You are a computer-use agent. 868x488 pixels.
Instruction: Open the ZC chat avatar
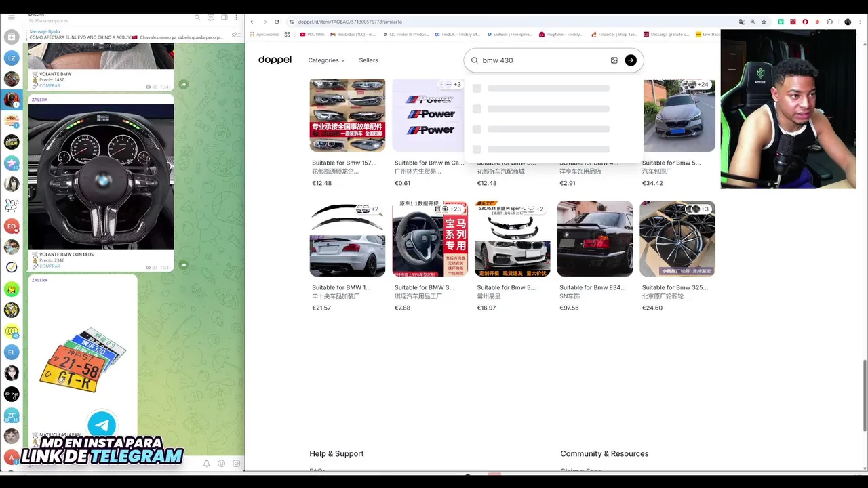pyautogui.click(x=12, y=415)
